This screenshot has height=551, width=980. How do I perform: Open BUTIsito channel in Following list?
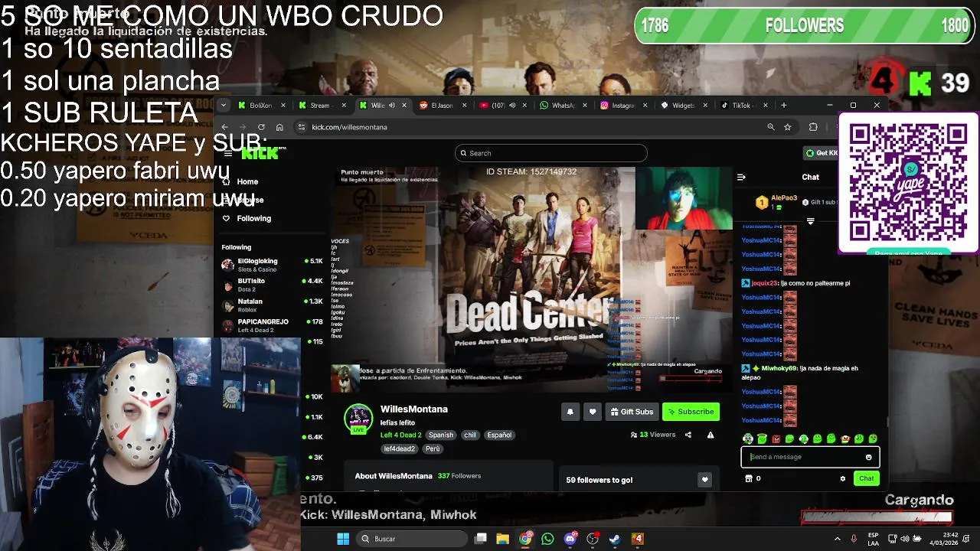point(273,285)
